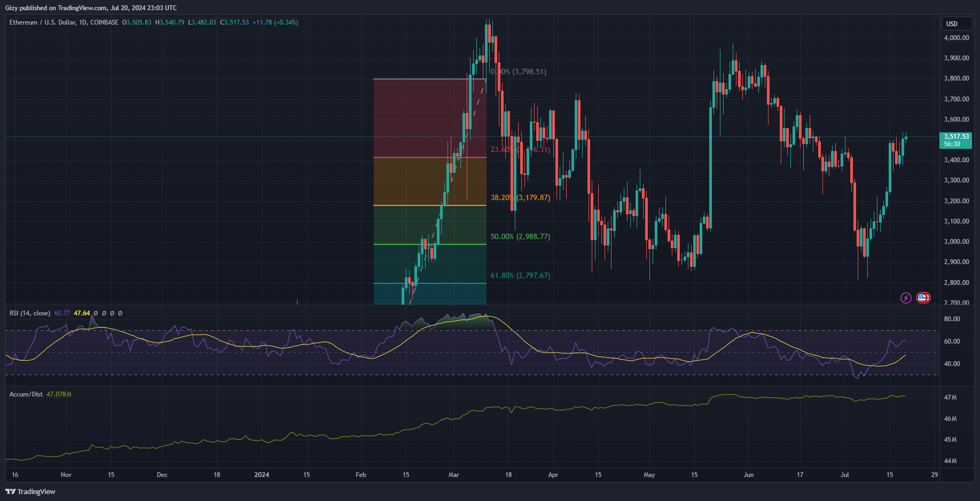
Task: Click the purple lightning bolt icon
Action: click(906, 298)
